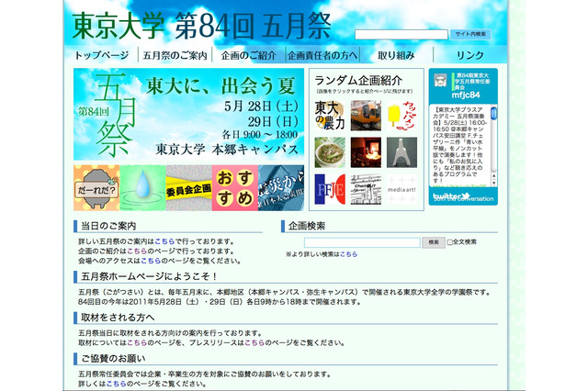Screen dimensions: 588x391
Task: Open the トップページ navigation tab
Action: (101, 55)
